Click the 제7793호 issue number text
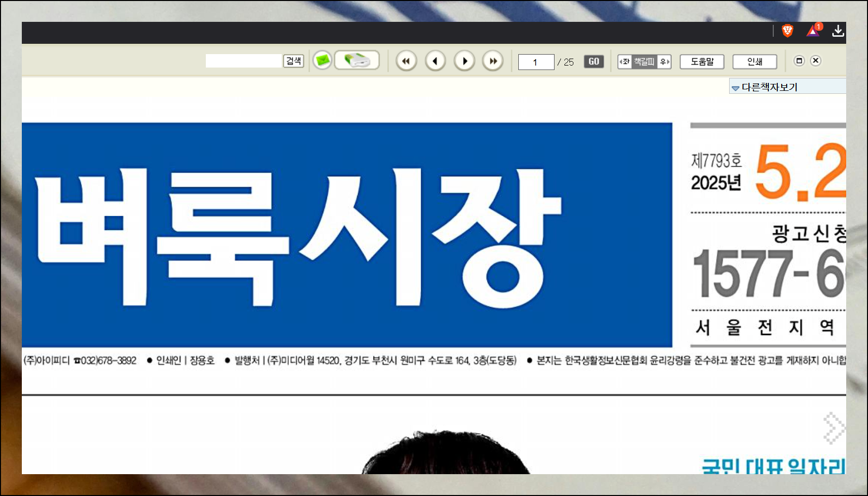The image size is (868, 496). [716, 161]
